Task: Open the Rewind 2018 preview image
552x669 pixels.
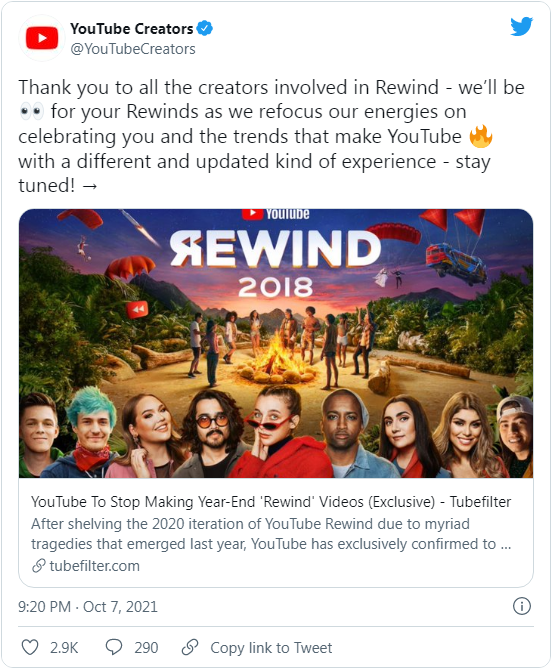Action: click(276, 343)
